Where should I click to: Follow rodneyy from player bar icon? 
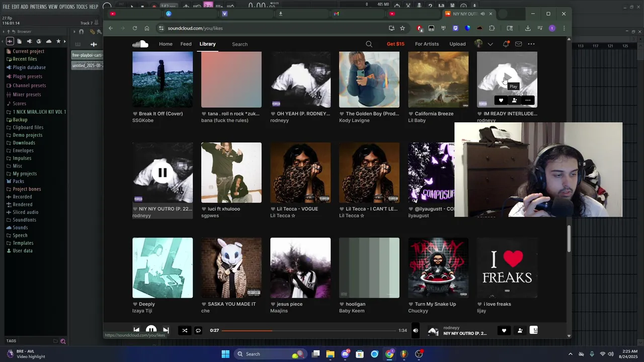(520, 330)
